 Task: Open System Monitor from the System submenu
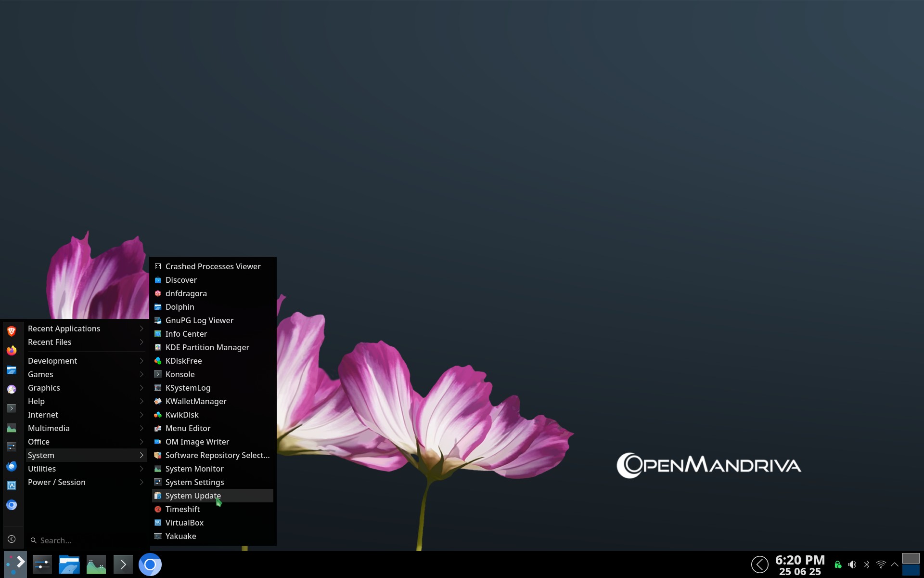click(x=213, y=469)
